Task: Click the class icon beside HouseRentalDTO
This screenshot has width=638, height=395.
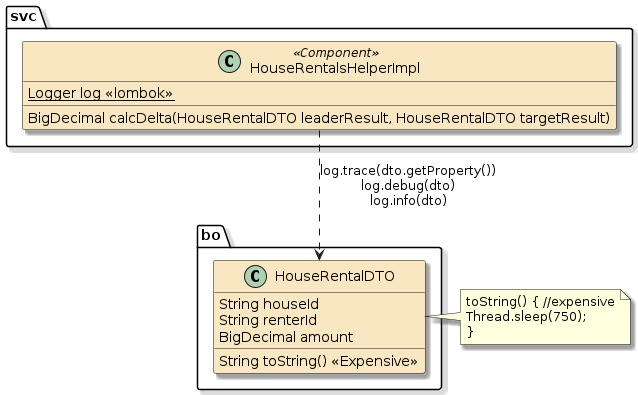Action: point(255,276)
